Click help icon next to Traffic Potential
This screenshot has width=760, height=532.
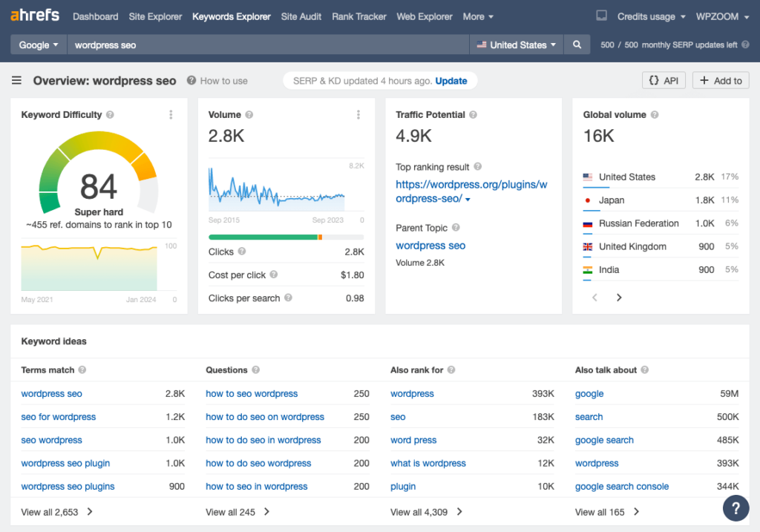473,115
